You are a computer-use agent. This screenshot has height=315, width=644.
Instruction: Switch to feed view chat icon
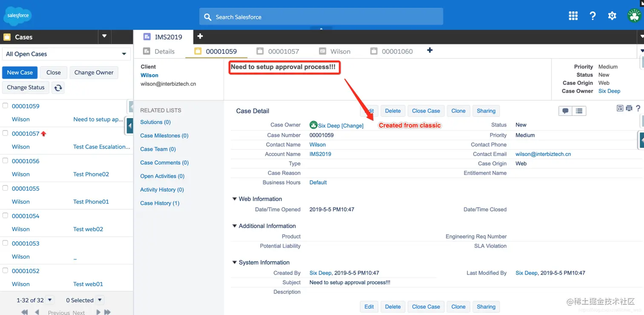click(x=565, y=111)
